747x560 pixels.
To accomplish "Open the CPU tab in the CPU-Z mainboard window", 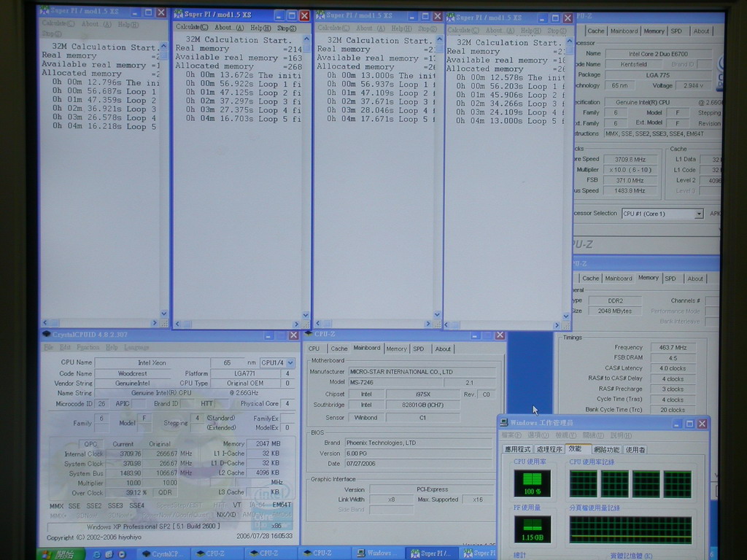I will pyautogui.click(x=314, y=349).
